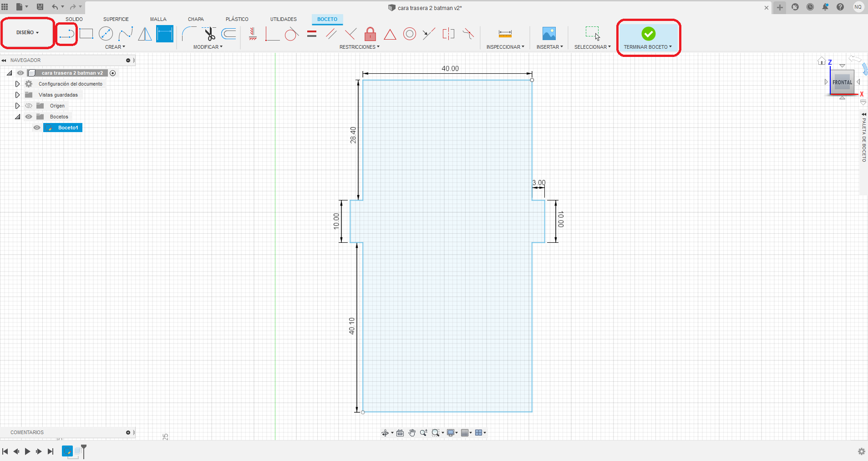868x461 pixels.
Task: Open the Crear dropdown menu
Action: pyautogui.click(x=115, y=47)
